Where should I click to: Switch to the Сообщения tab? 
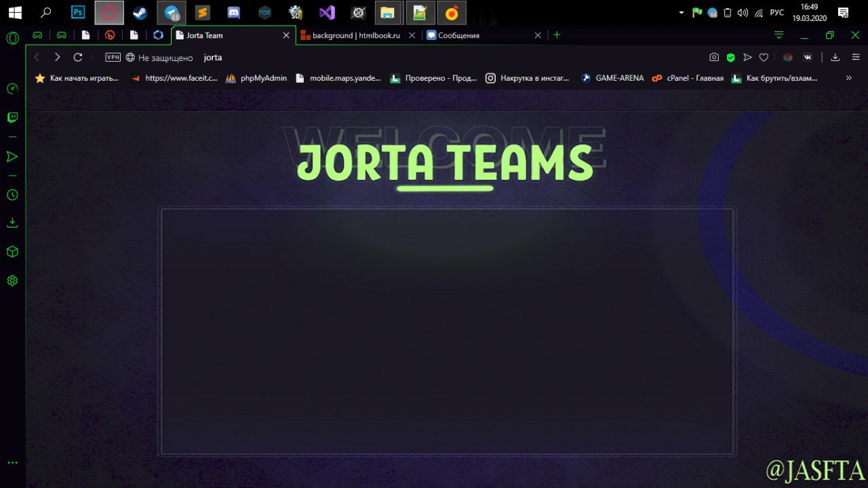(484, 35)
